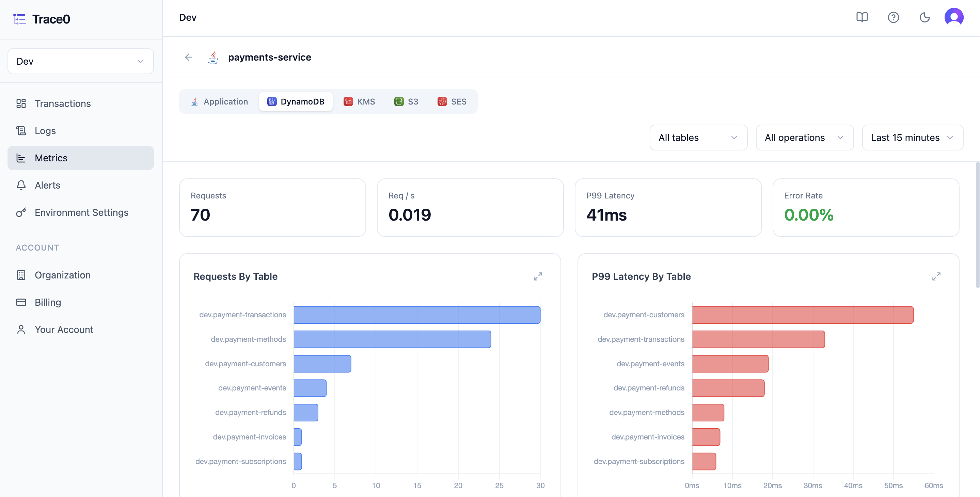Click the Requests card showing 70
Image resolution: width=980 pixels, height=497 pixels.
point(272,208)
